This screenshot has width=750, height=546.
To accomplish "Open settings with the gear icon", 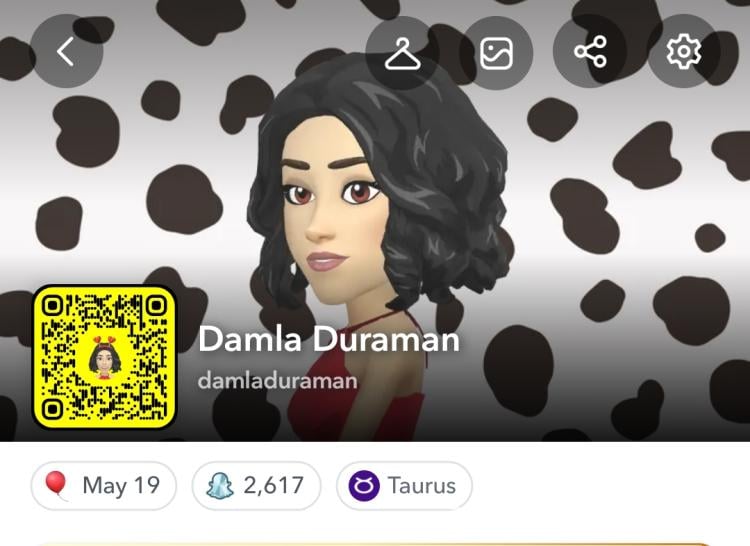I will (x=684, y=52).
